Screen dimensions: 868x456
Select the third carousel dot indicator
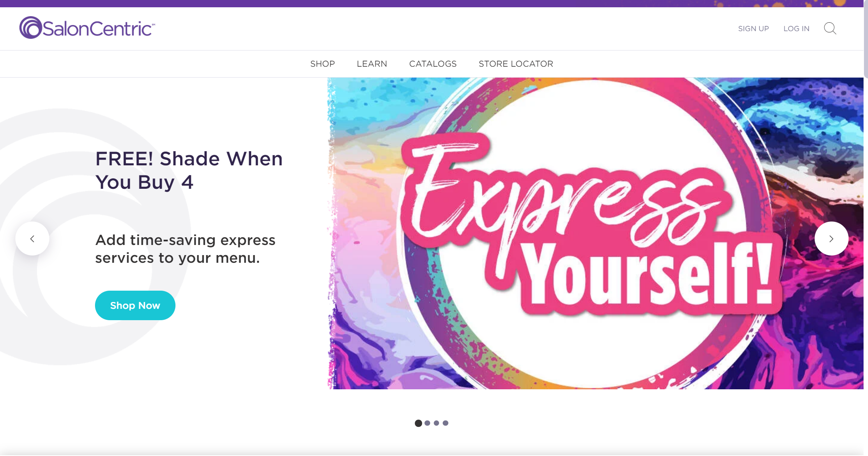click(x=436, y=423)
